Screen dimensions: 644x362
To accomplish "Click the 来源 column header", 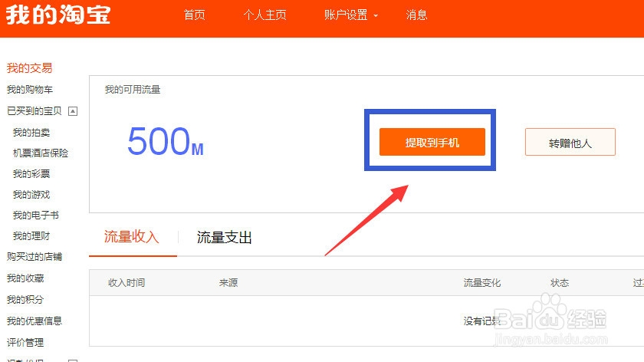I will 228,283.
